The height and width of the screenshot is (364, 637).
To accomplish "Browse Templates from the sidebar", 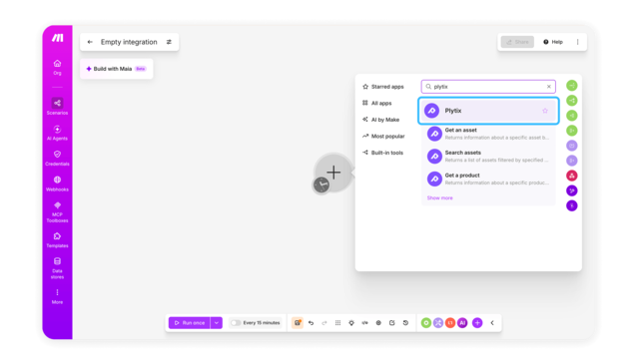I will [57, 239].
